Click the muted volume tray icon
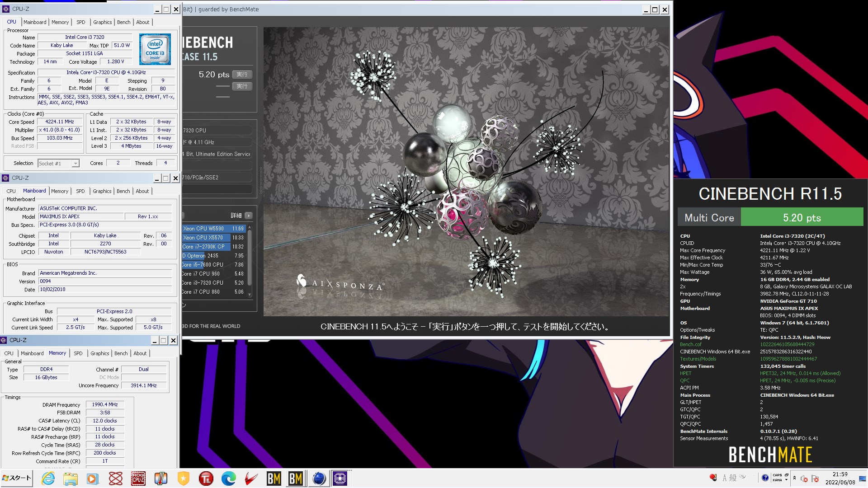The image size is (868, 488). coord(804,479)
